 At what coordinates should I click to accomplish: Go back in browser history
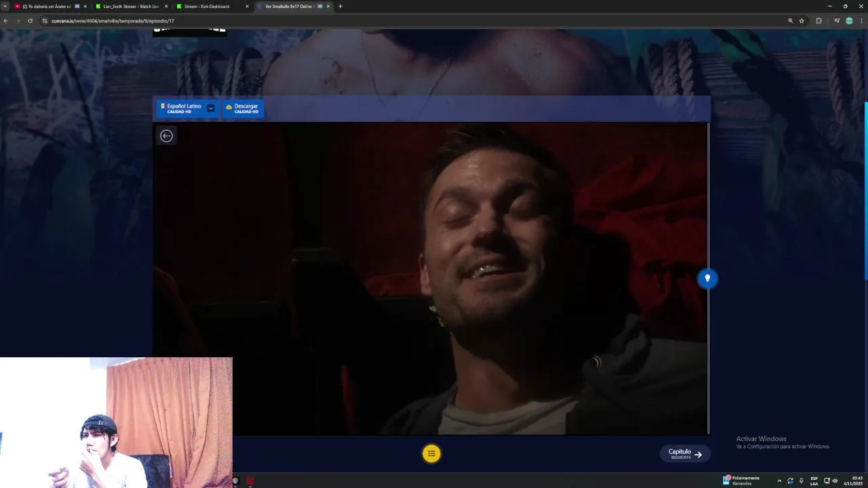6,21
